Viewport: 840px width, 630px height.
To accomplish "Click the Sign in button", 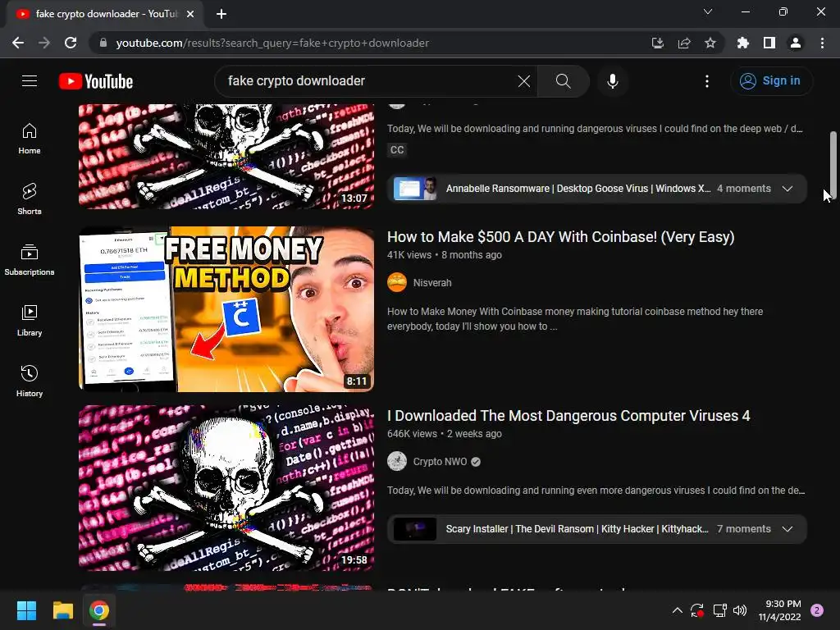I will pyautogui.click(x=771, y=81).
